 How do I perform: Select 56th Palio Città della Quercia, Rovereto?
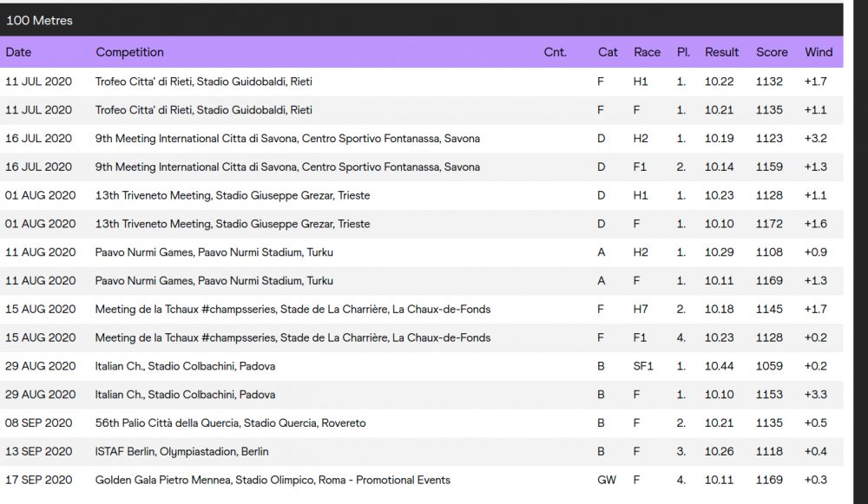click(230, 423)
